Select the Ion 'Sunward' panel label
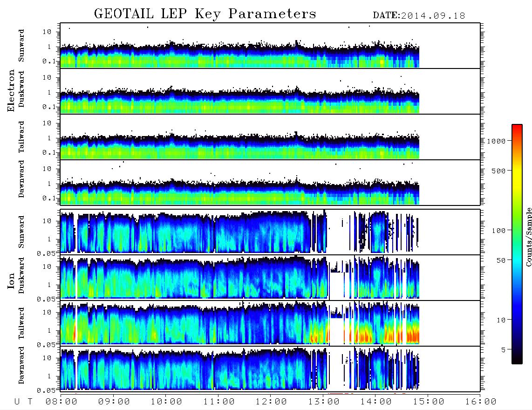This screenshot has height=410, width=532. point(21,232)
